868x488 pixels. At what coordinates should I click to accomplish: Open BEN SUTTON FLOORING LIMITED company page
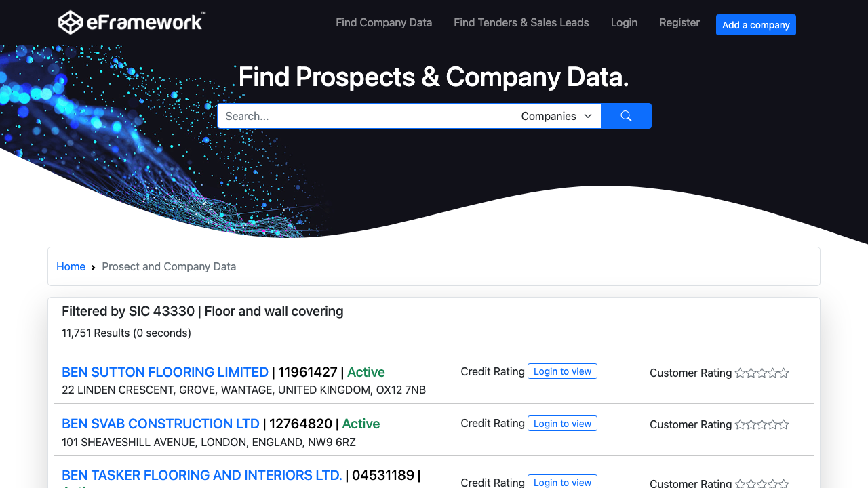pos(165,372)
